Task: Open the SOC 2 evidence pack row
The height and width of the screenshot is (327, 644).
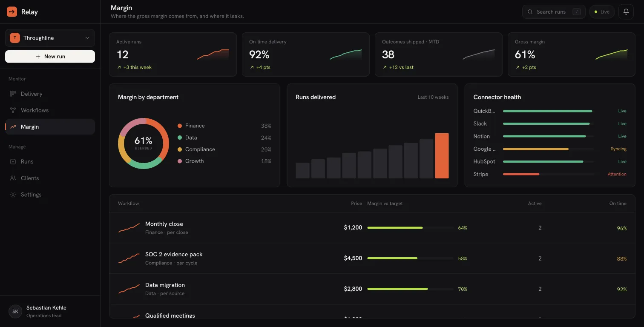Action: 372,258
